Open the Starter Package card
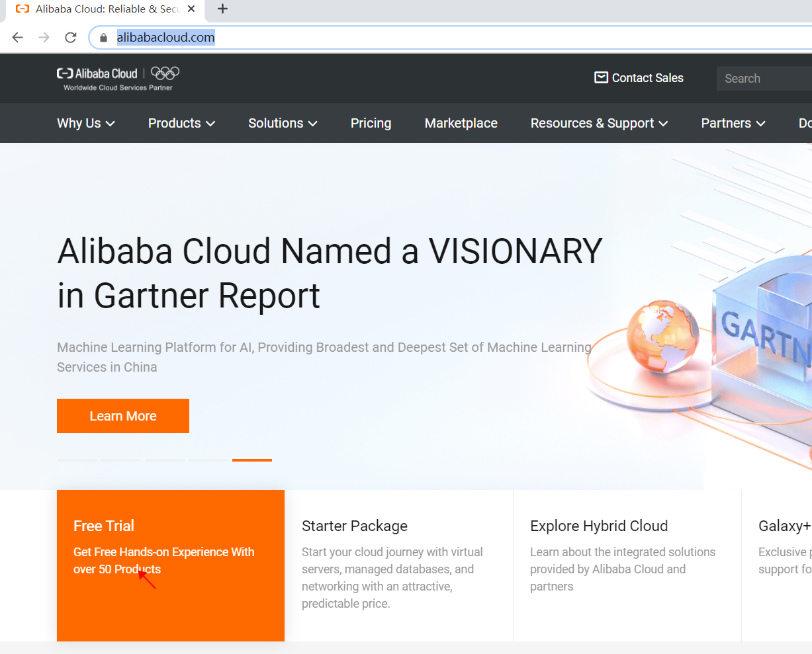Viewport: 812px width, 654px height. (399, 565)
